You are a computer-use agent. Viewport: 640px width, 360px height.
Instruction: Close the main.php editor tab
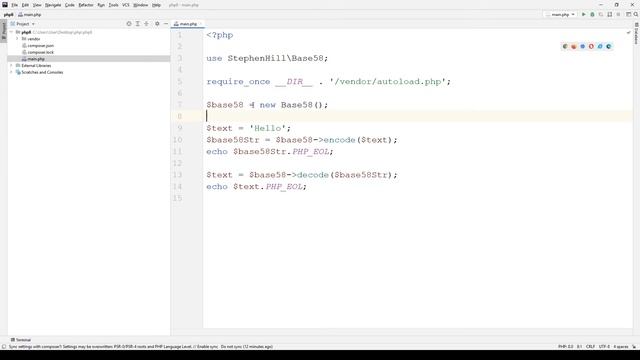pos(200,24)
